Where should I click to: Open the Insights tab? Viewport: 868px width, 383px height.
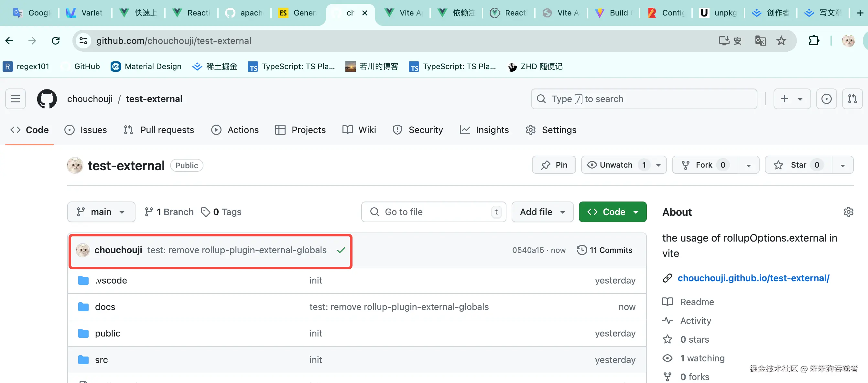[x=484, y=130]
